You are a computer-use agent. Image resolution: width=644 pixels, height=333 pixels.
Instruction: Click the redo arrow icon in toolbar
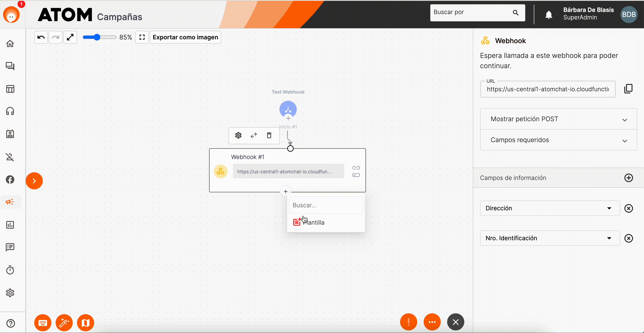click(x=55, y=37)
